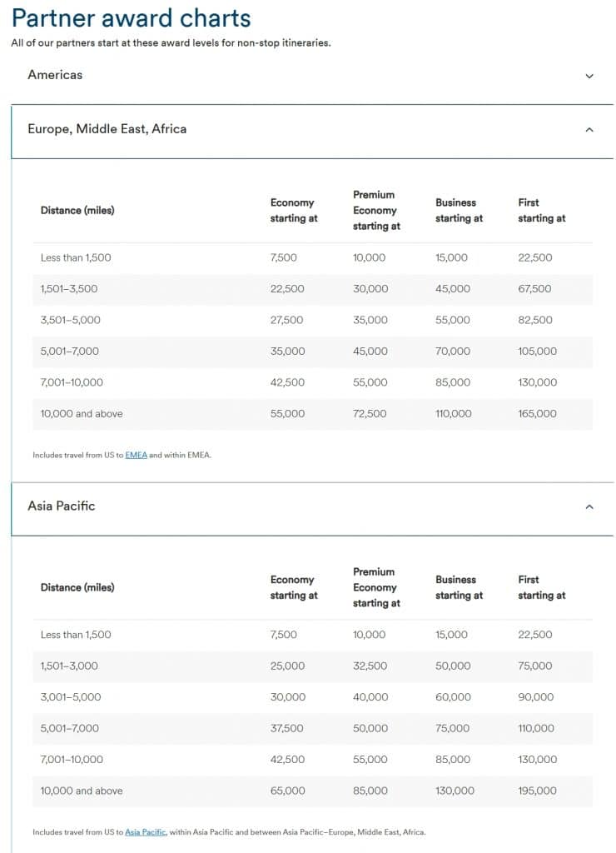Select the 1,501–3,000 distance row
Image resolution: width=616 pixels, height=853 pixels.
(x=69, y=666)
